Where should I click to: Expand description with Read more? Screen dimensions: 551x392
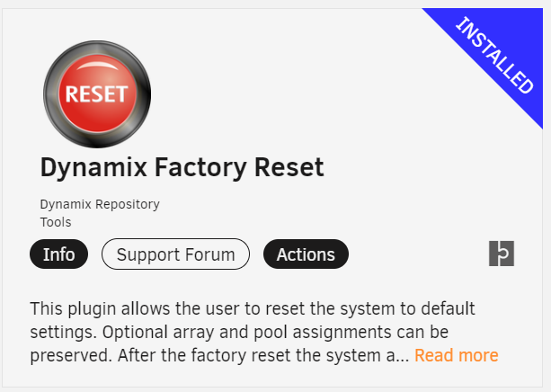point(456,355)
